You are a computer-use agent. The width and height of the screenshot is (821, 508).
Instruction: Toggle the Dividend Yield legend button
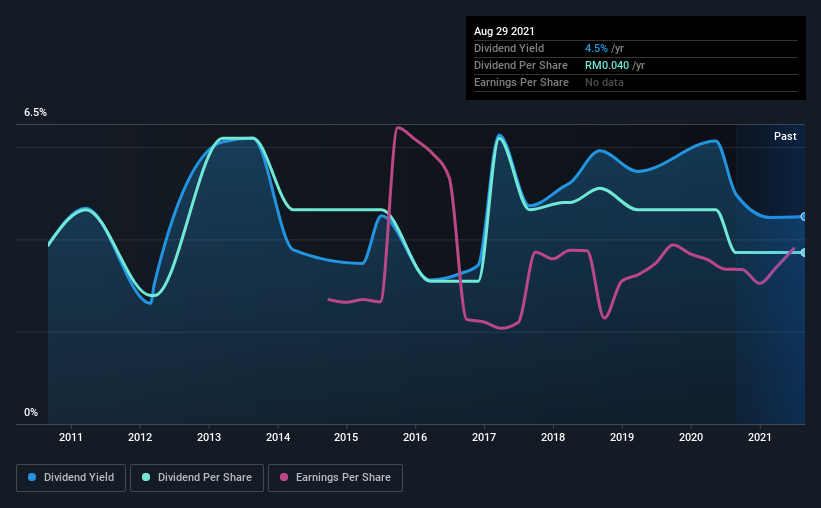click(x=71, y=478)
